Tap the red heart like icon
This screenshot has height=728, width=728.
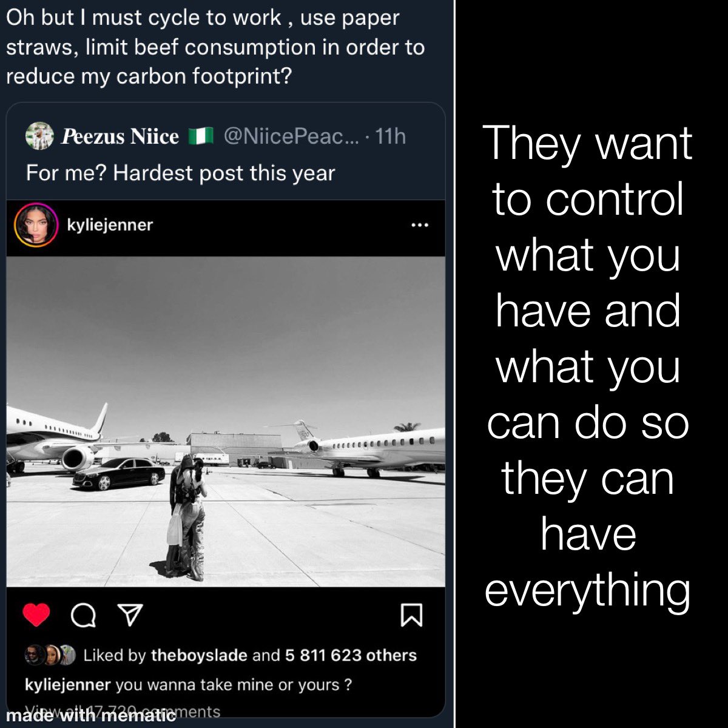[36, 615]
